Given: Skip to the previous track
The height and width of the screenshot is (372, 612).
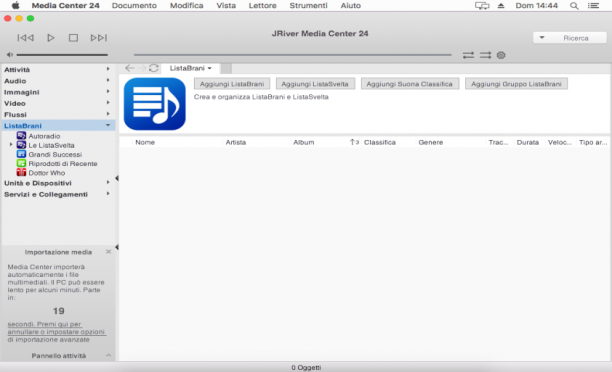Looking at the screenshot, I should (26, 38).
